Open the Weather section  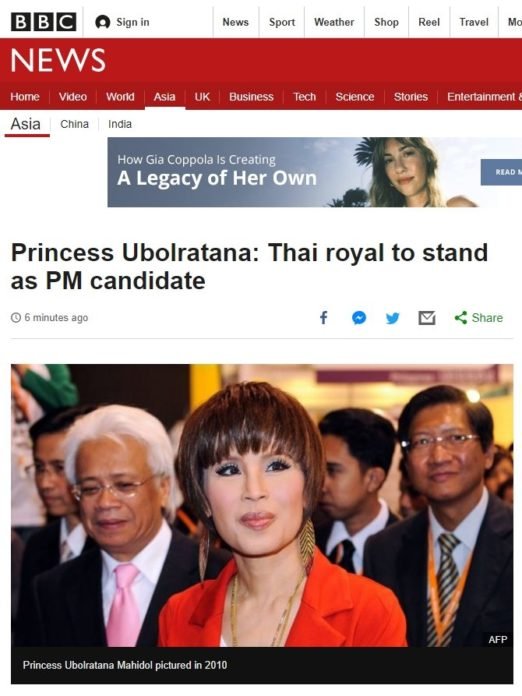click(x=334, y=22)
